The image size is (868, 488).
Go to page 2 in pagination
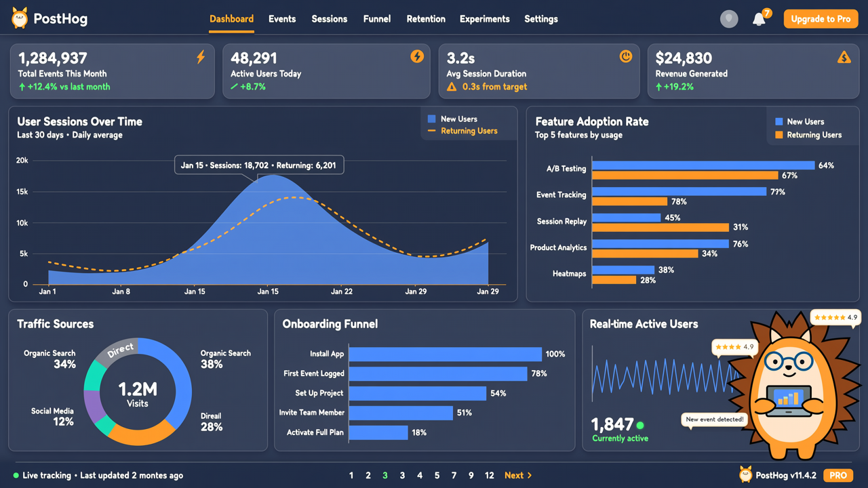368,475
